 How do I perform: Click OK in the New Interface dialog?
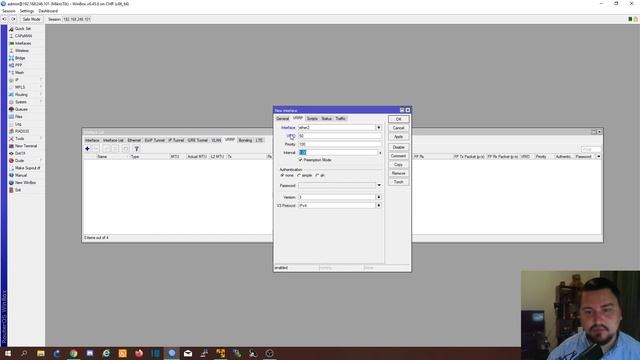(x=398, y=119)
